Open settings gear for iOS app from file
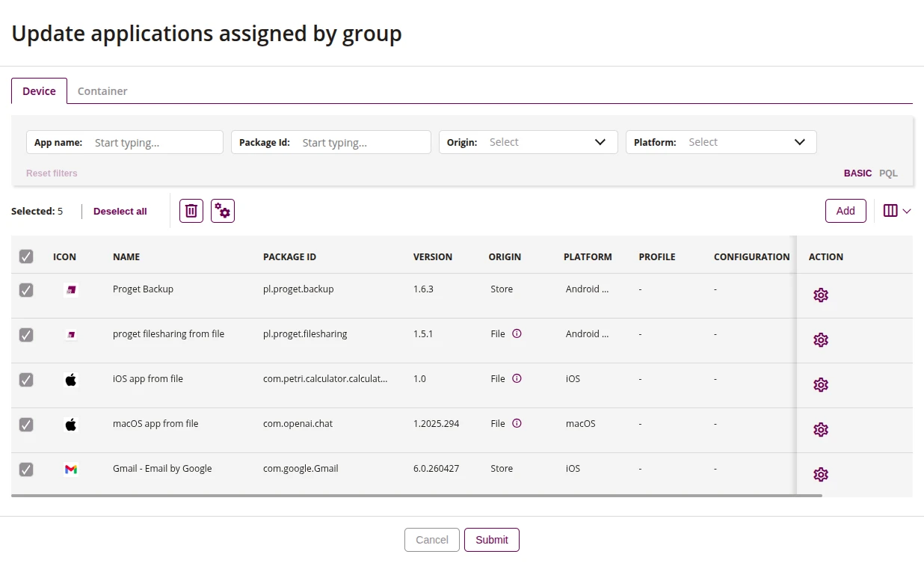 click(x=821, y=385)
